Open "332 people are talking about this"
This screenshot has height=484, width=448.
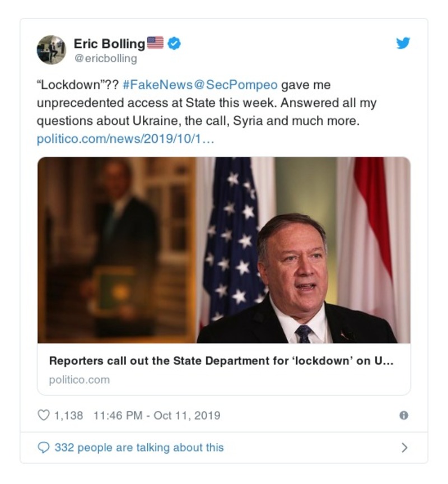(x=139, y=448)
